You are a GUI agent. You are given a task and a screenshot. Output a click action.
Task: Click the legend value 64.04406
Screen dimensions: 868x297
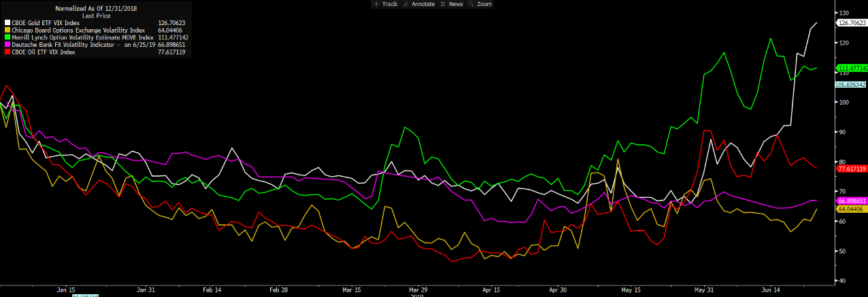click(x=171, y=30)
